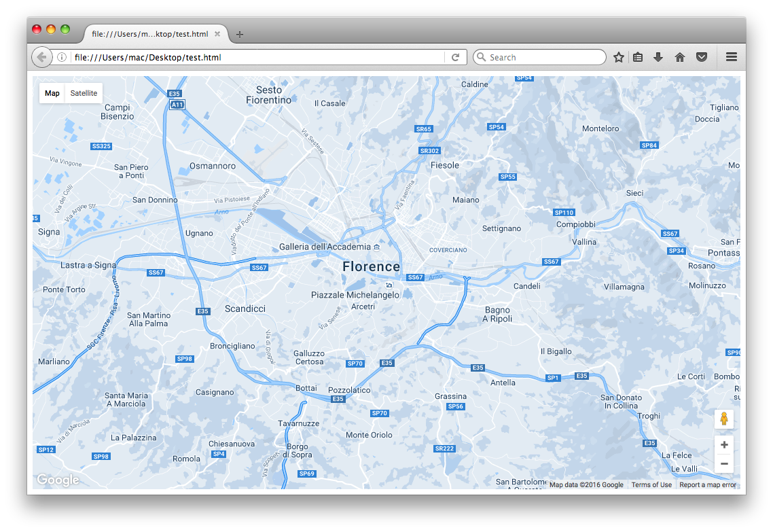This screenshot has width=773, height=532.
Task: Click the Bagno A Ripoli label
Action: pyautogui.click(x=497, y=315)
